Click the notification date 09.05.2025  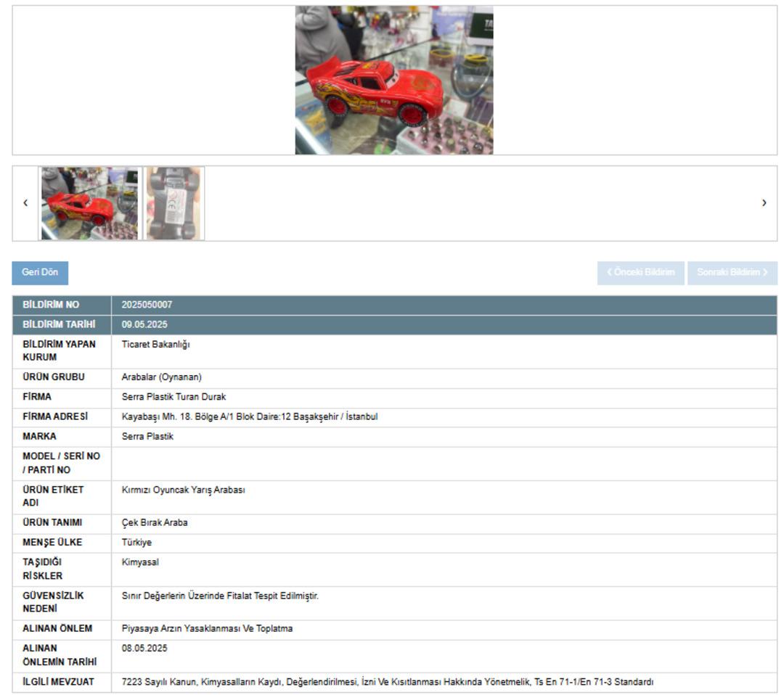(144, 325)
